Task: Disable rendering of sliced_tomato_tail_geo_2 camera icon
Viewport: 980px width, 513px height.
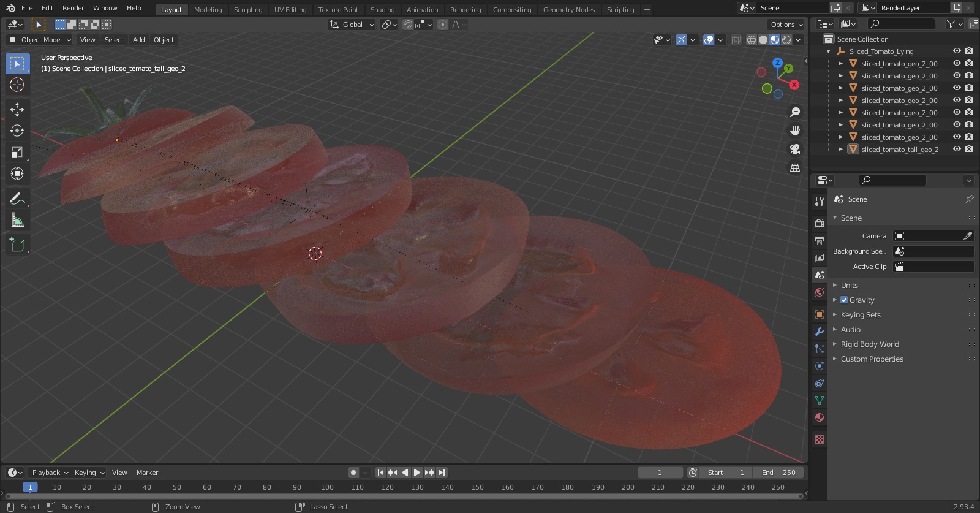Action: click(969, 149)
